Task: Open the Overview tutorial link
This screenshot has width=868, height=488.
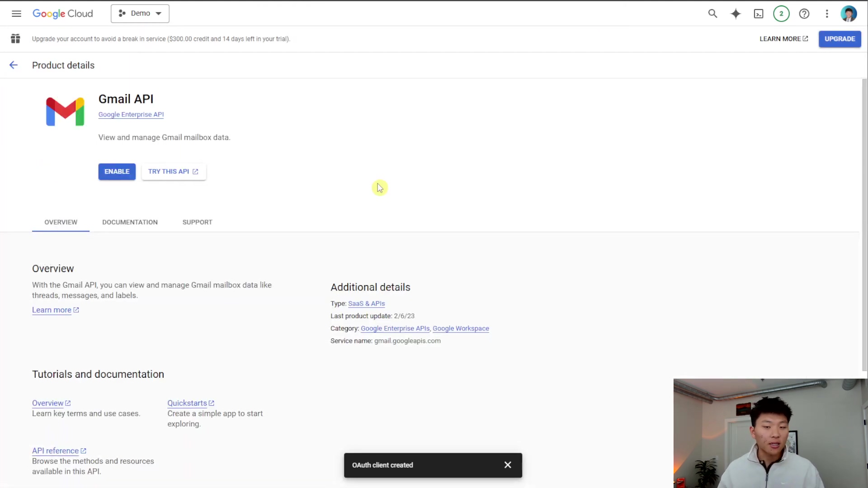Action: [51, 403]
